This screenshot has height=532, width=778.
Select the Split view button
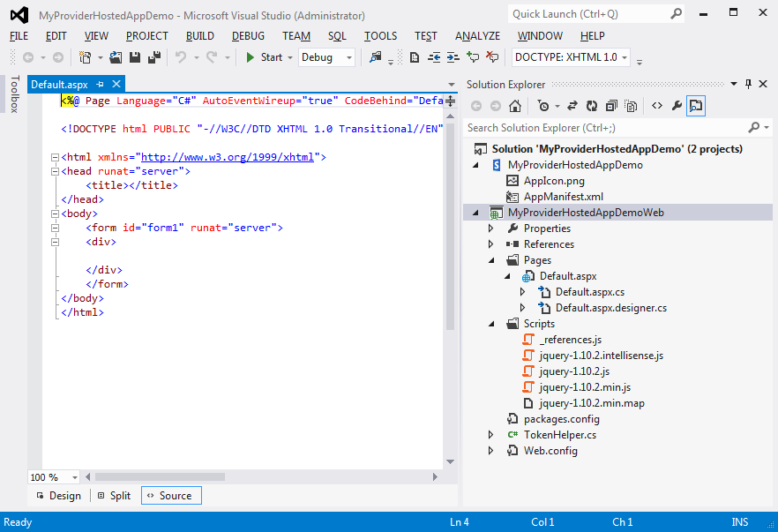pyautogui.click(x=114, y=496)
